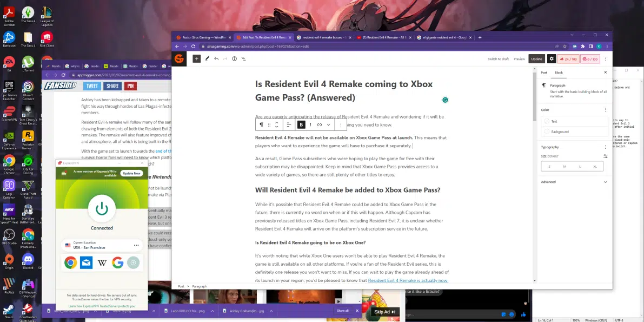Open the VPN location picker options
This screenshot has width=644, height=322.
tap(136, 245)
